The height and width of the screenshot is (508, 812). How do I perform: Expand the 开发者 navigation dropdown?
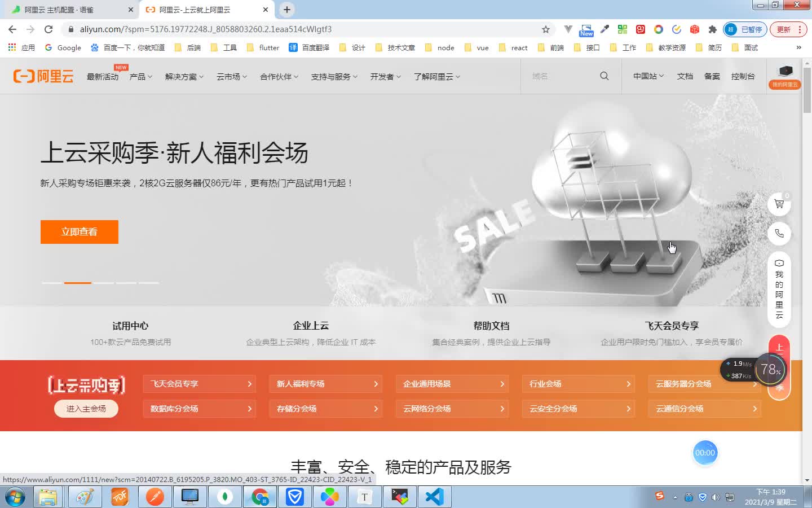click(386, 77)
